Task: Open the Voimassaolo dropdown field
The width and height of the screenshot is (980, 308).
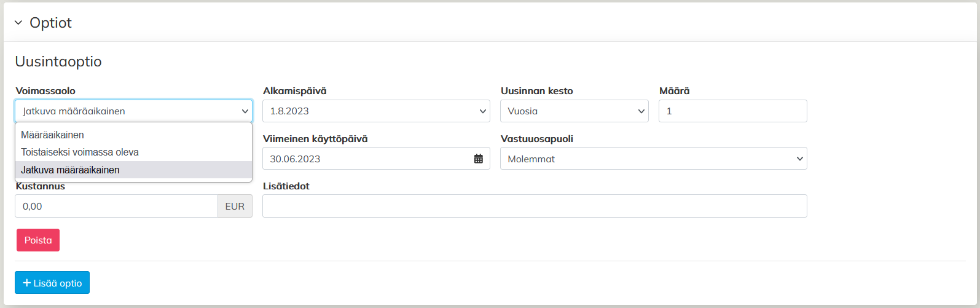Action: pyautogui.click(x=133, y=111)
